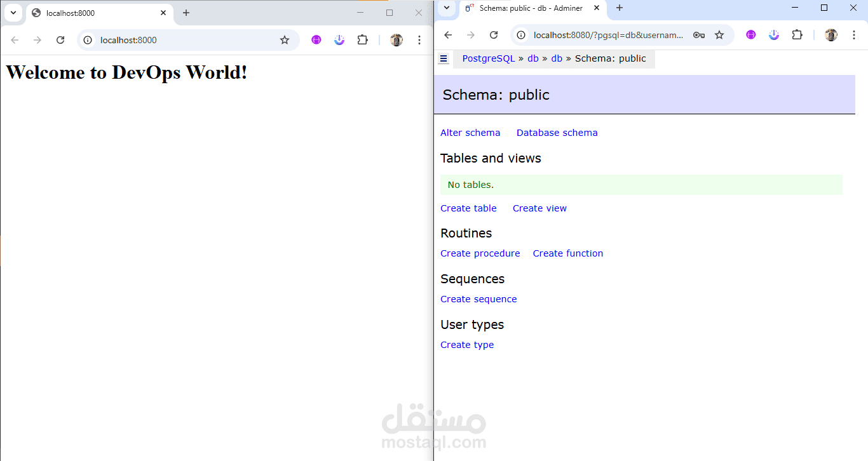Click the 'Sequences' heading
The width and height of the screenshot is (868, 461).
coord(472,279)
